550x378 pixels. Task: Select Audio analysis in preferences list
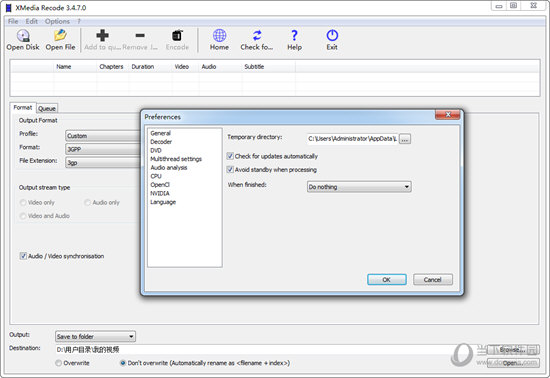tap(169, 168)
